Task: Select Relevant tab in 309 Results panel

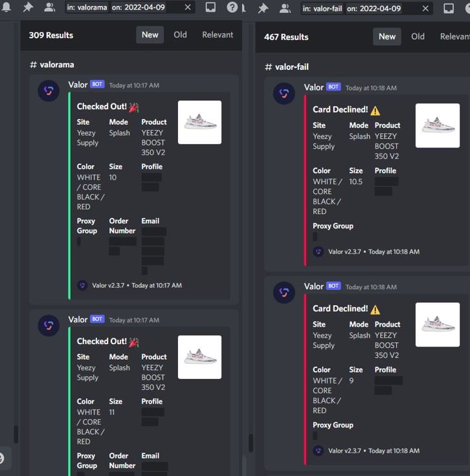Action: coord(218,35)
